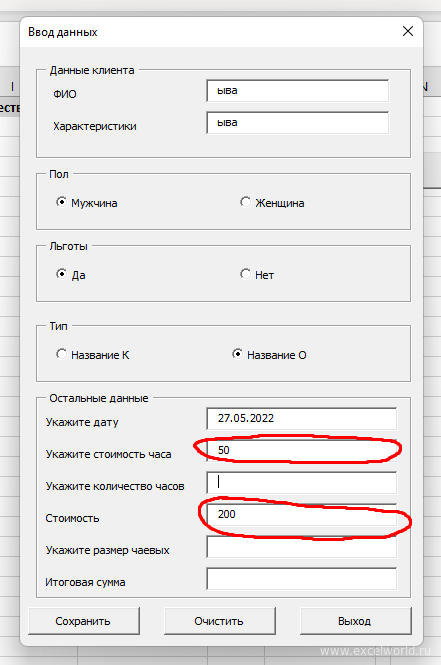The width and height of the screenshot is (441, 665).
Task: Click the Характеристики text field
Action: [x=298, y=123]
